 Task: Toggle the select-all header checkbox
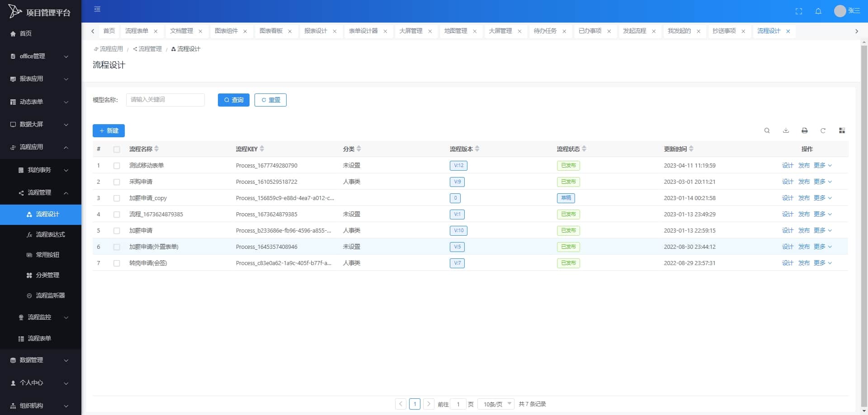tap(117, 149)
